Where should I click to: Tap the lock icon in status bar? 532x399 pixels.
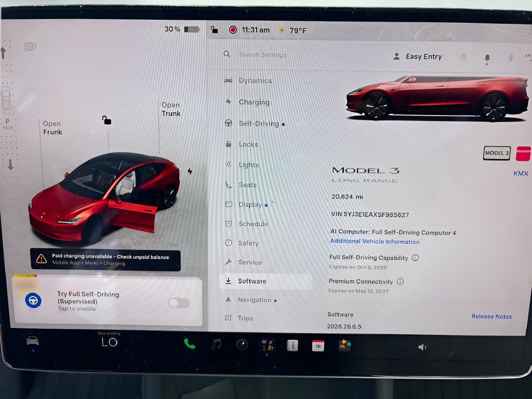pos(214,30)
